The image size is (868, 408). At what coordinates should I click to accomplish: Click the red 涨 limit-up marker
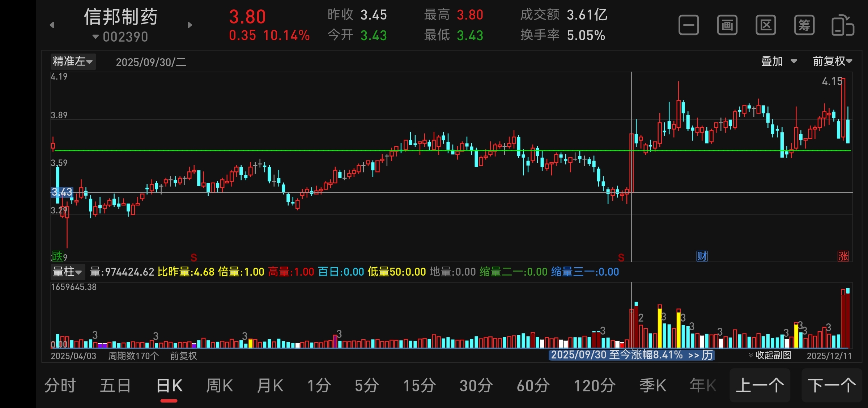[x=843, y=256]
